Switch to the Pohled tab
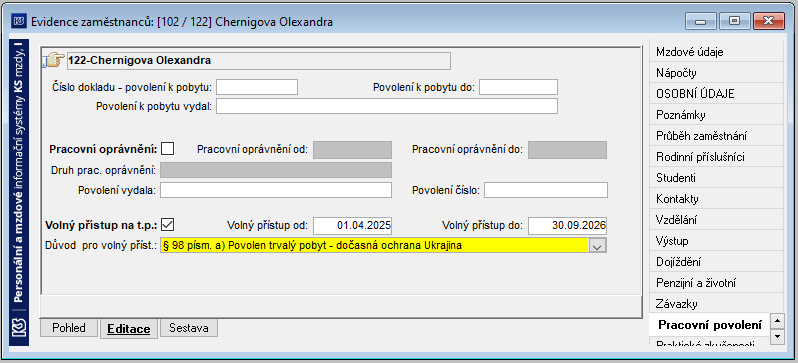The image size is (798, 363). [x=69, y=328]
